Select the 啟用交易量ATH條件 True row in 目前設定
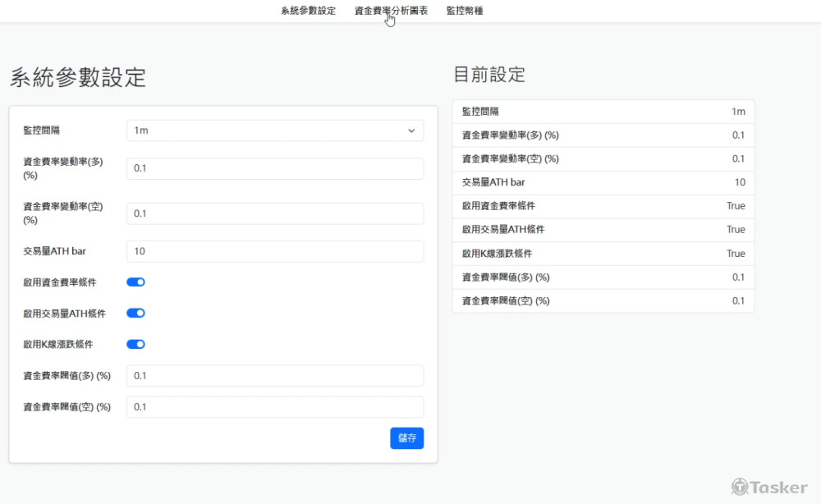The image size is (821, 504). coord(603,230)
